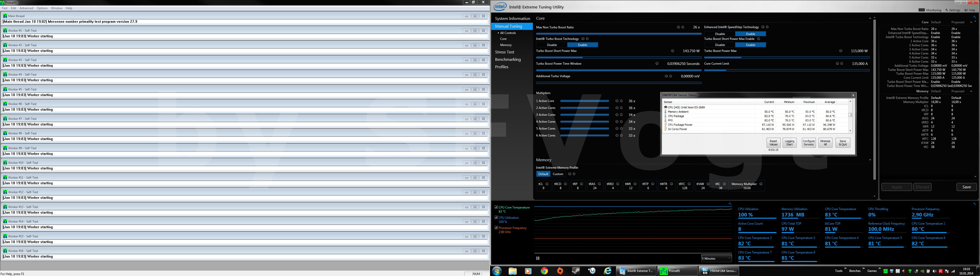
Task: Switch to Prime95 taskbar button
Action: coord(677,271)
